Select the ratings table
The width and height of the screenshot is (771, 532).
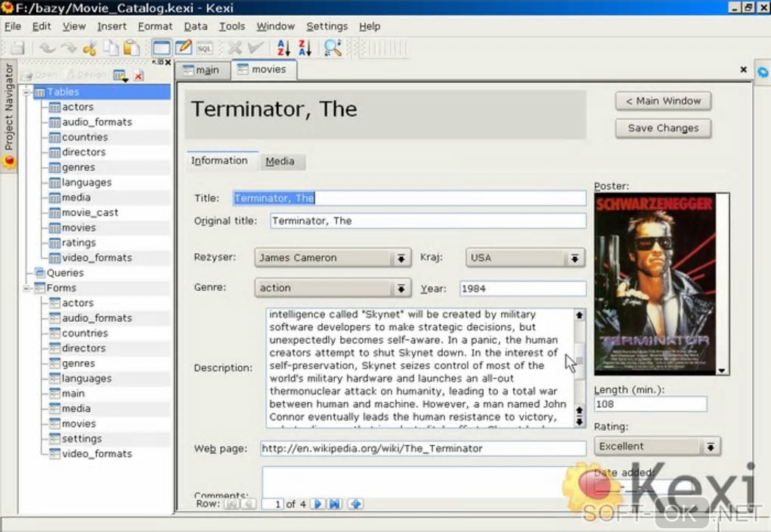79,243
